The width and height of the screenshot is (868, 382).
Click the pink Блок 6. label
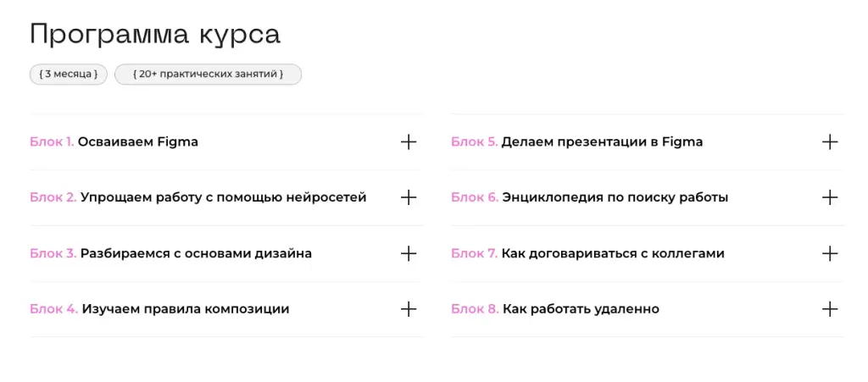[475, 197]
